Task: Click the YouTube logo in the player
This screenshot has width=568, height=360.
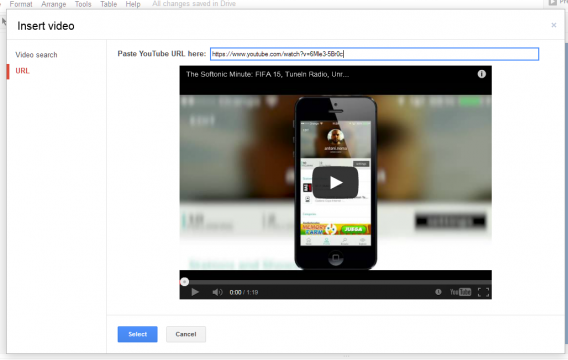Action: click(x=460, y=292)
